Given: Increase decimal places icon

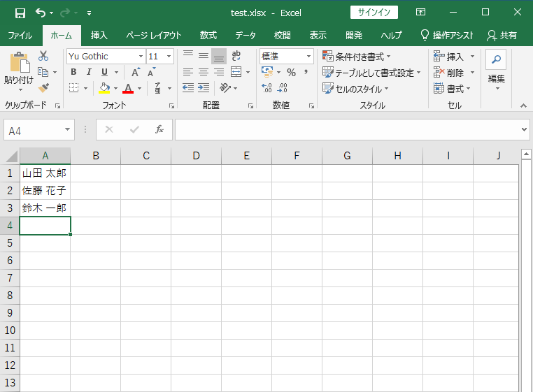Looking at the screenshot, I should [x=266, y=88].
